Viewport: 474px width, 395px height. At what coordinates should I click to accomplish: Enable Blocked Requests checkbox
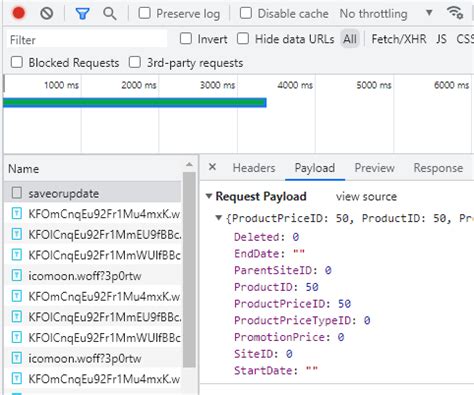[17, 62]
